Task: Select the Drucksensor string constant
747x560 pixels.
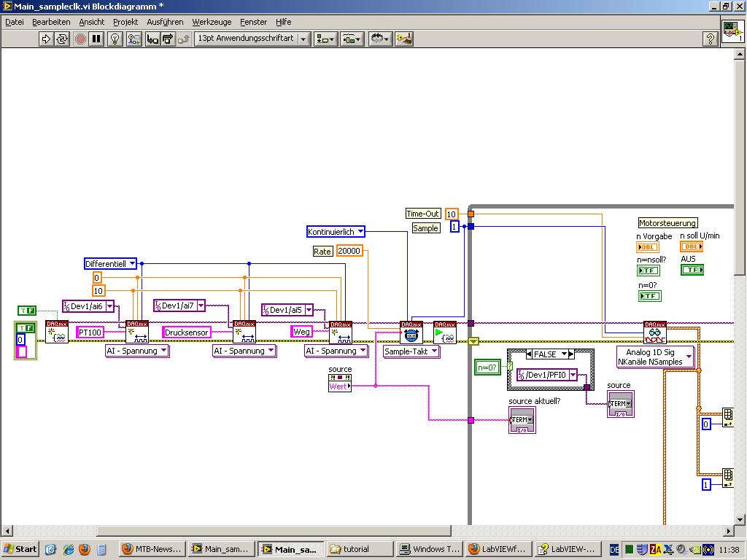Action: 186,332
